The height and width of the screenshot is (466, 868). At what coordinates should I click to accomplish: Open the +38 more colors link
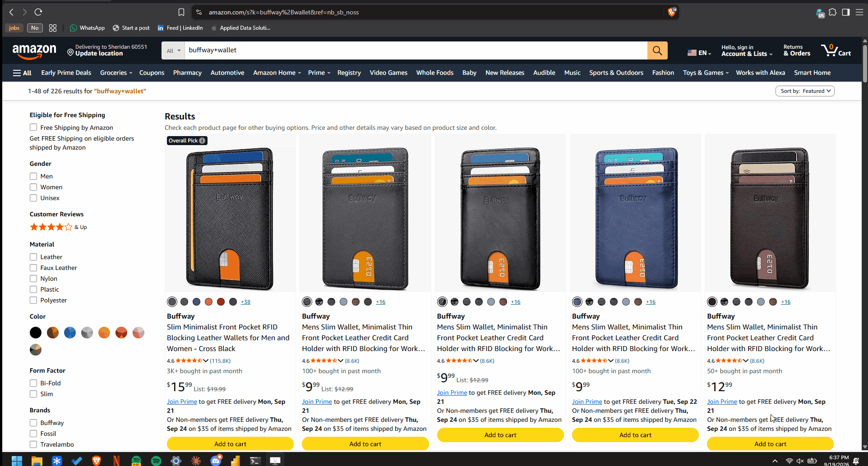(x=245, y=302)
